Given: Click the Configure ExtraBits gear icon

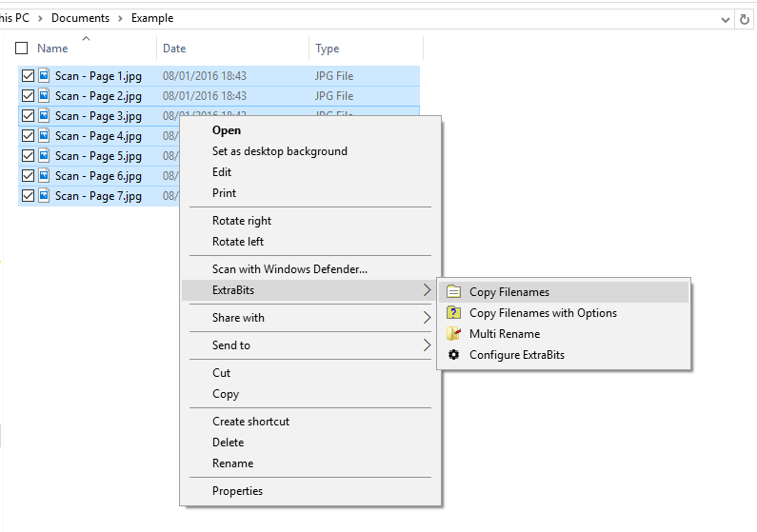Looking at the screenshot, I should click(453, 355).
